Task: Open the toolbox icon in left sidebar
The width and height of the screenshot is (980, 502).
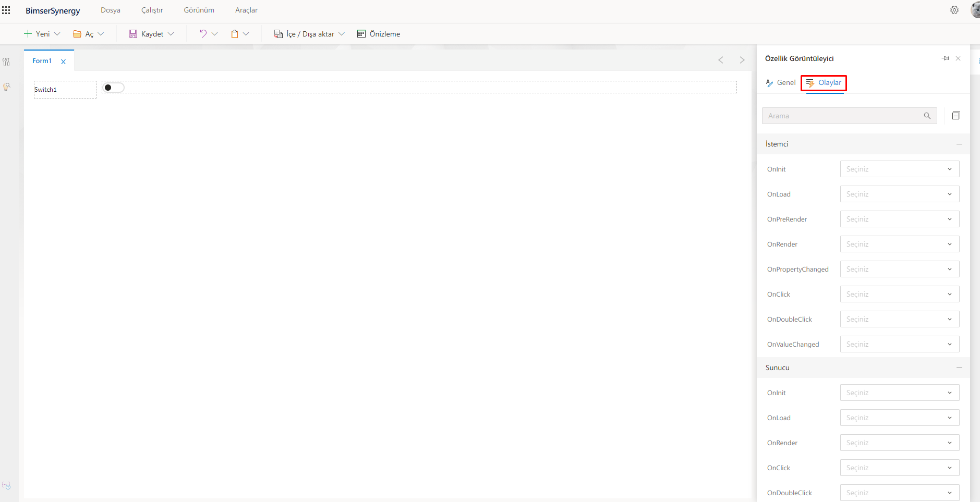Action: [6, 62]
